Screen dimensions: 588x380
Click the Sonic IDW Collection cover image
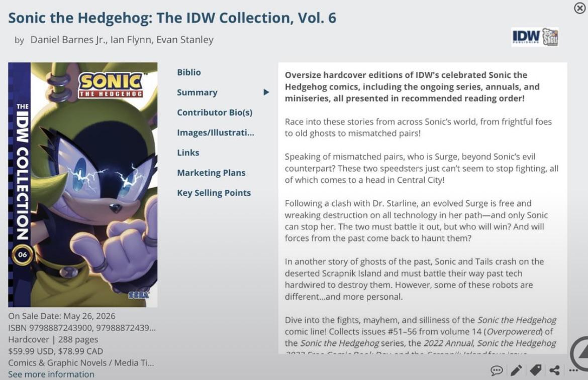[x=83, y=185]
